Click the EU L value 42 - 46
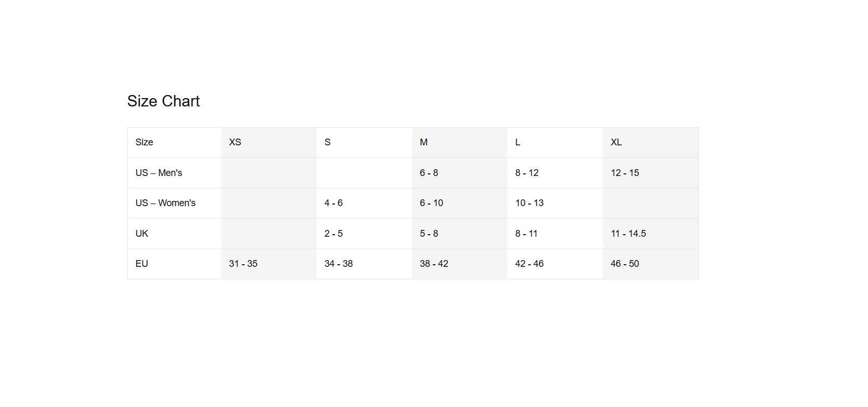The image size is (868, 407). pyautogui.click(x=529, y=264)
